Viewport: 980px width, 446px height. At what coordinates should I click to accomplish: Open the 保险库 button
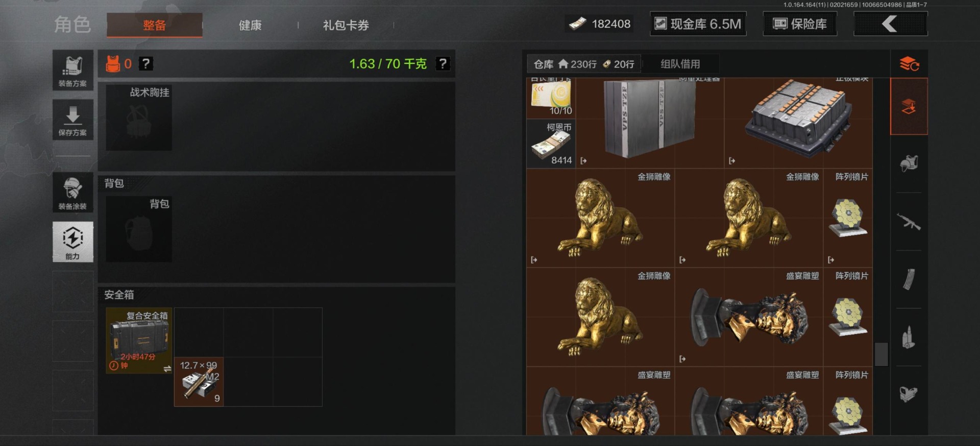tap(800, 24)
